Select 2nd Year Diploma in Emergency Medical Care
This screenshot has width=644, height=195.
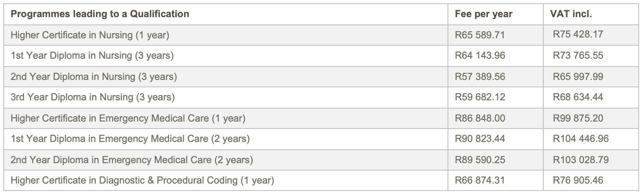pyautogui.click(x=132, y=160)
